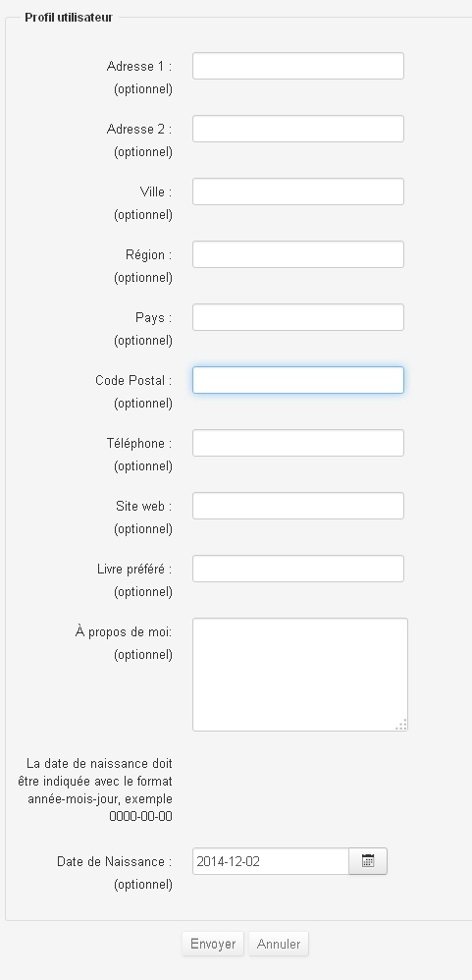Click the Date de Naissance label
472x980 pixels.
(114, 861)
